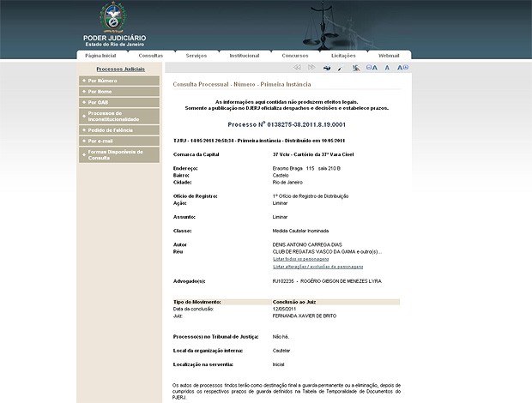Click the back double-arrow icon

[298, 67]
